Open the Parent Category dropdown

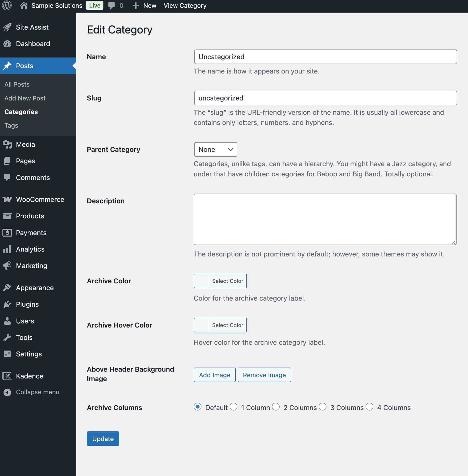click(215, 149)
